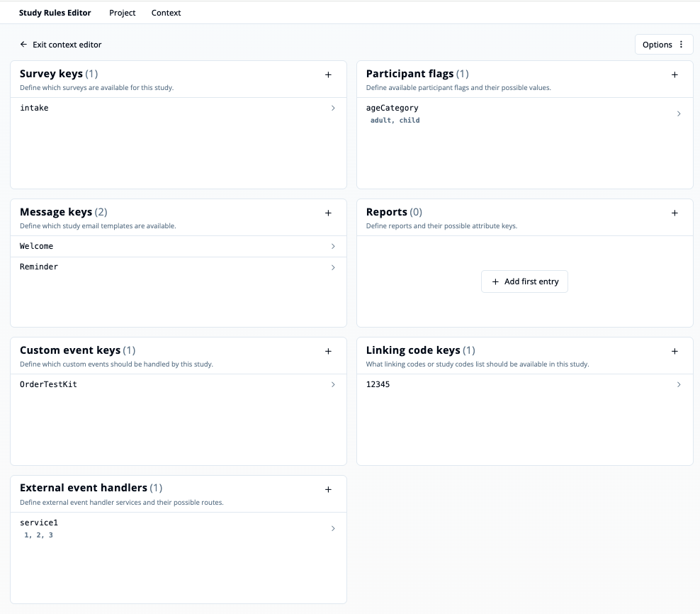Add a report using the Reports plus icon
Viewport: 700px width, 614px height.
pyautogui.click(x=674, y=212)
